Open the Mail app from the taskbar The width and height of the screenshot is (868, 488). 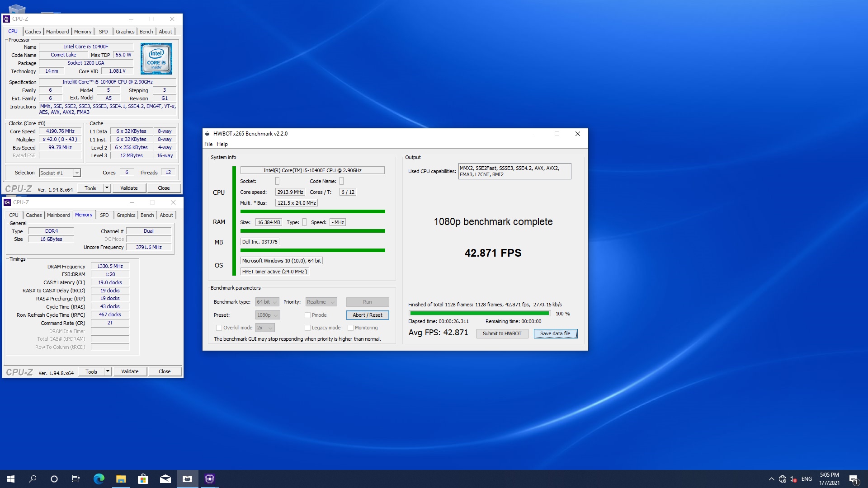[x=165, y=479]
